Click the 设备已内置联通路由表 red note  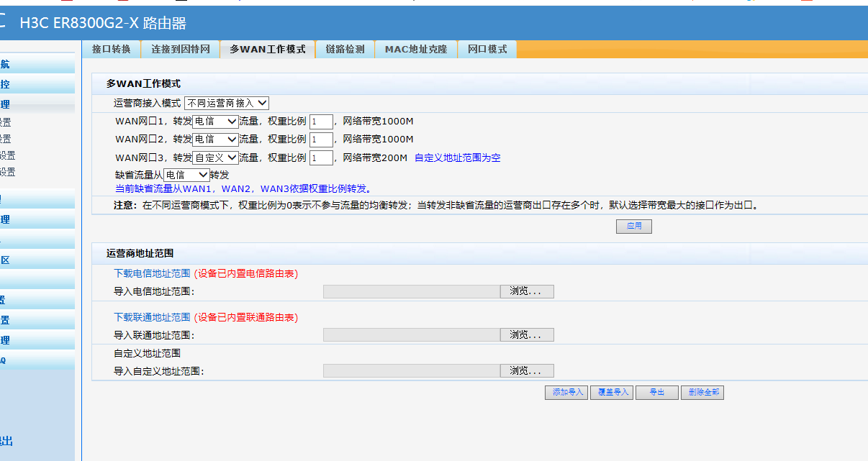(x=246, y=317)
